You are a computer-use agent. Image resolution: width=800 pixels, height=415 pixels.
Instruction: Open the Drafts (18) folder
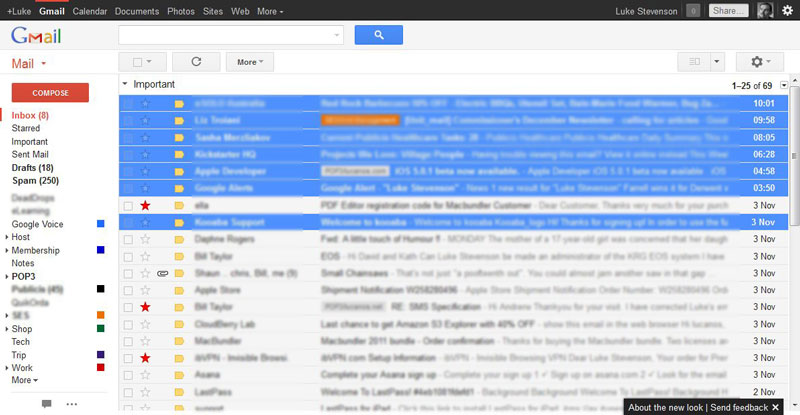pyautogui.click(x=33, y=167)
